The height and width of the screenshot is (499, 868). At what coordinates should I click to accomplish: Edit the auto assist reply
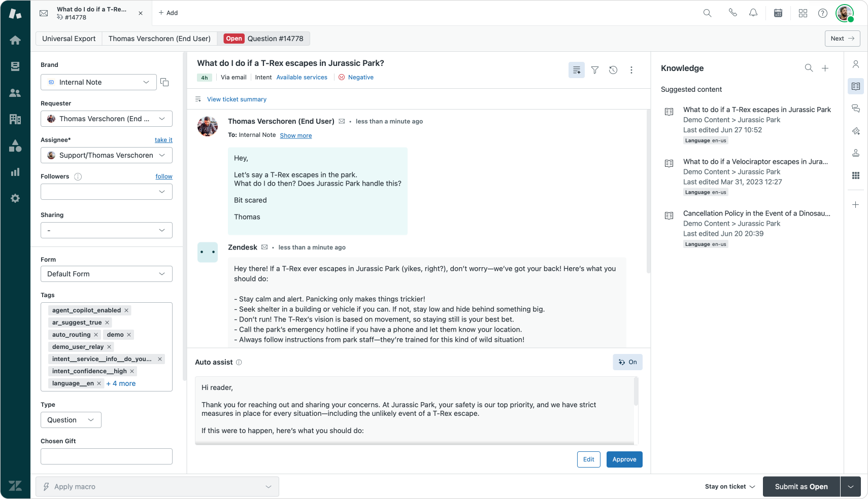[x=589, y=459]
